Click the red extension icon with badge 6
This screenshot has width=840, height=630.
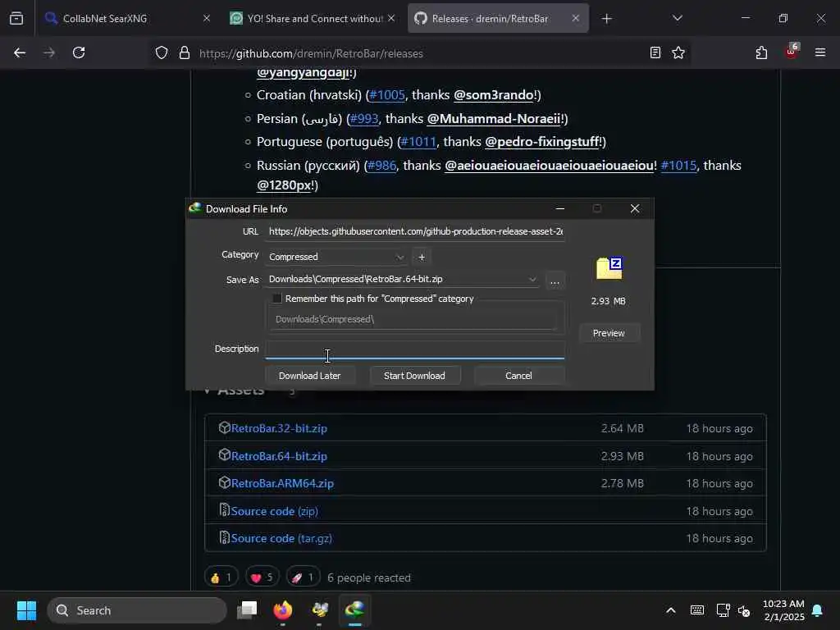point(792,52)
